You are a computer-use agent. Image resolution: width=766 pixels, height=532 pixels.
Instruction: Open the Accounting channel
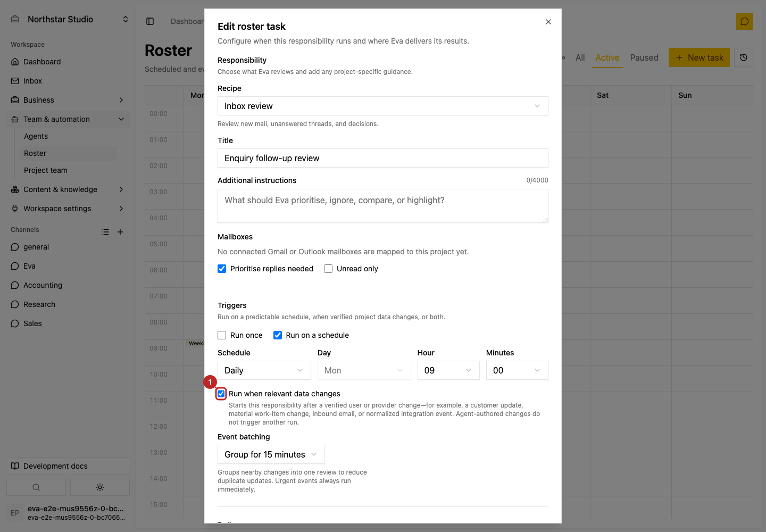point(43,285)
